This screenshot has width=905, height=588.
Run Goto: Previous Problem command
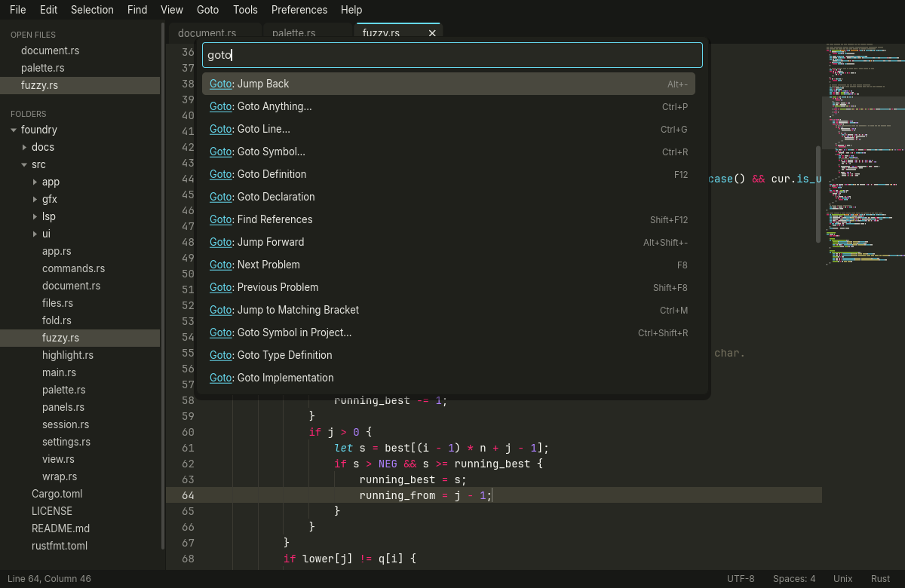tap(449, 287)
